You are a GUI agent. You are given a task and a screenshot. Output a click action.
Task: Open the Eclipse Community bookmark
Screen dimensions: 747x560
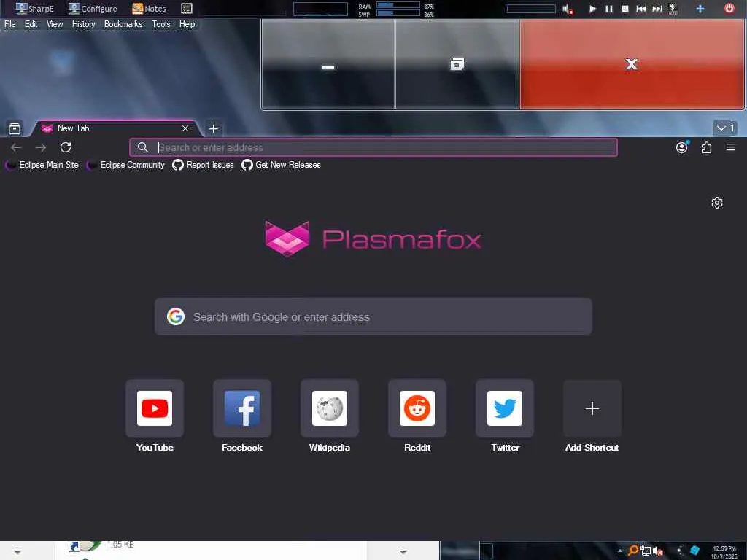coord(125,165)
